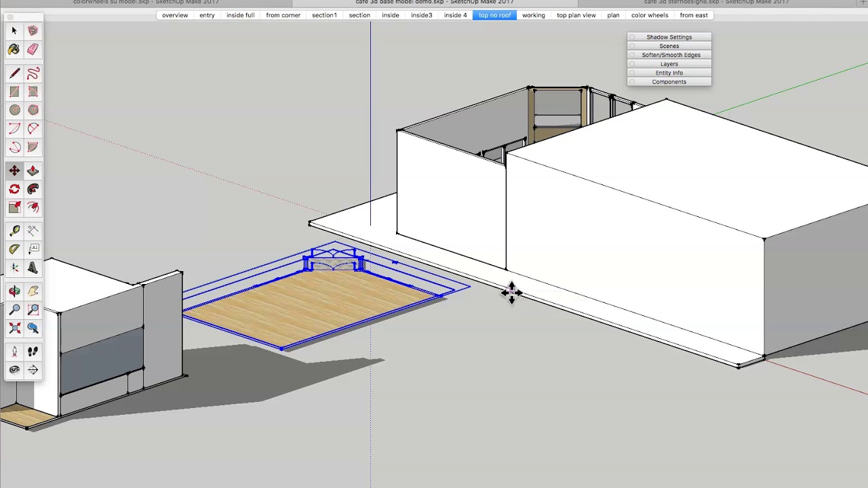
Task: Click the active top no roof tab
Action: point(494,15)
